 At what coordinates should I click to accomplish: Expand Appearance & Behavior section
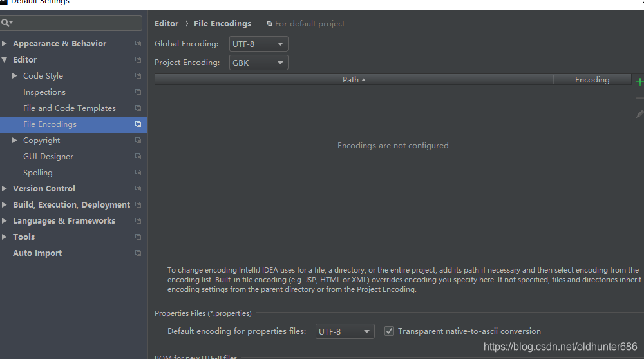[4, 44]
